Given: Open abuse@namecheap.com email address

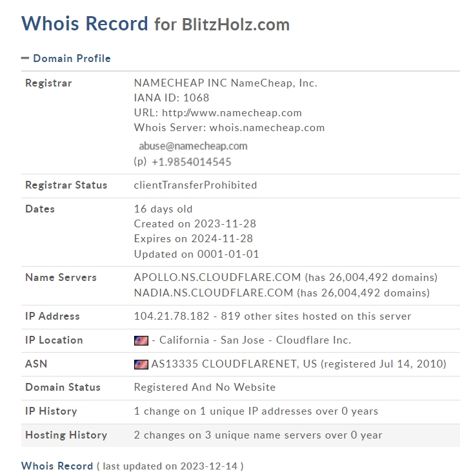Looking at the screenshot, I should (x=193, y=146).
